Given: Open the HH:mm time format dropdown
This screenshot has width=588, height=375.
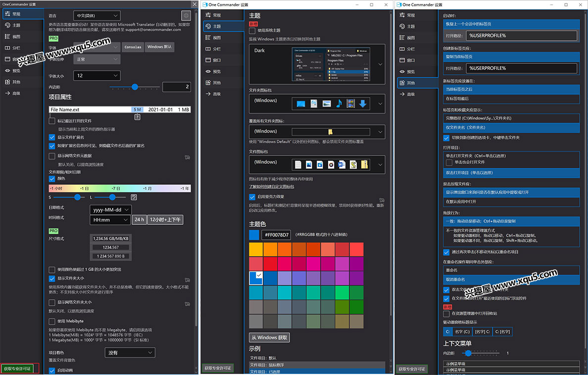Looking at the screenshot, I should [110, 219].
